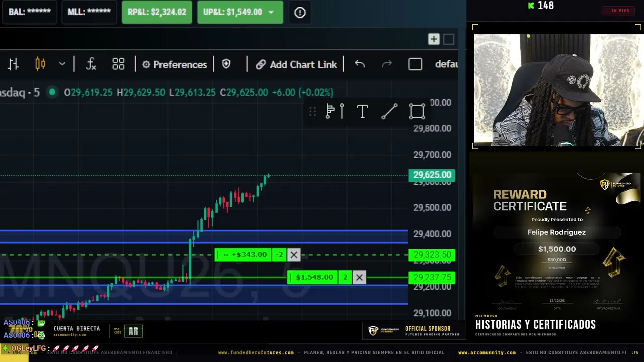Click the streamer webcam thumbnail
Image resolution: width=644 pixels, height=362 pixels.
tap(557, 90)
